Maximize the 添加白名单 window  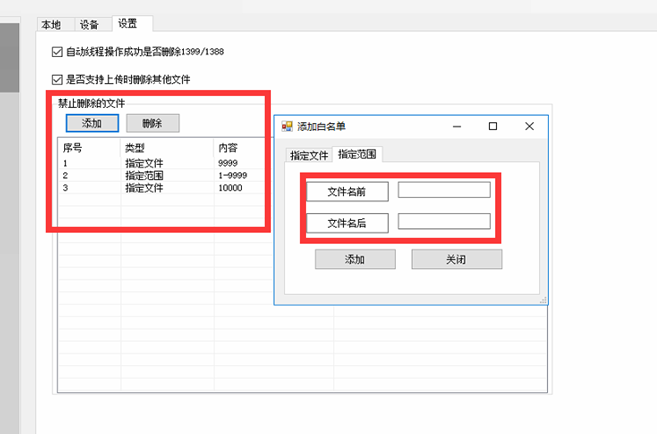(x=493, y=126)
